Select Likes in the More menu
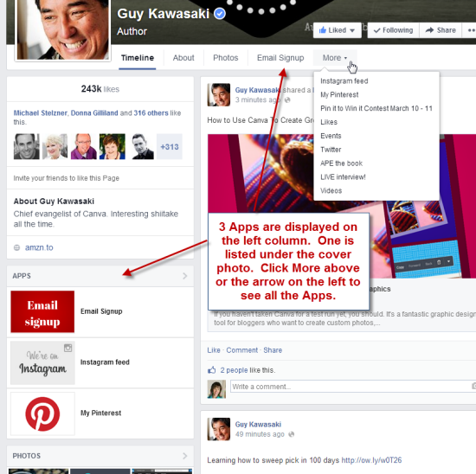 (329, 122)
